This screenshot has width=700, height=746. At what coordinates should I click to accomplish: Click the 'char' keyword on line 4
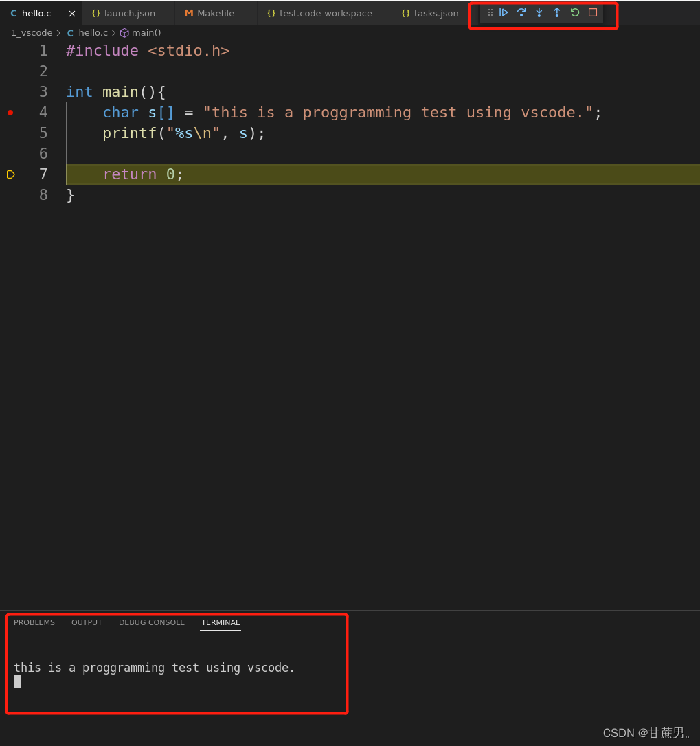click(x=120, y=113)
